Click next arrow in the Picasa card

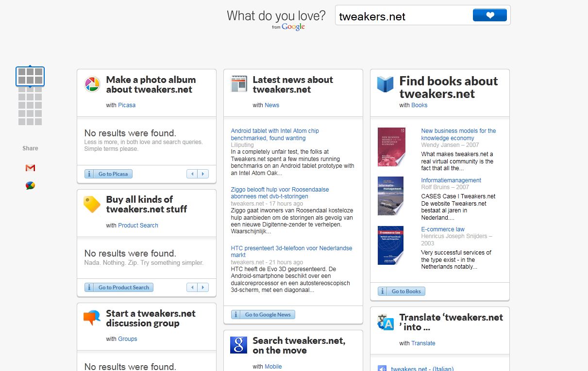[203, 174]
